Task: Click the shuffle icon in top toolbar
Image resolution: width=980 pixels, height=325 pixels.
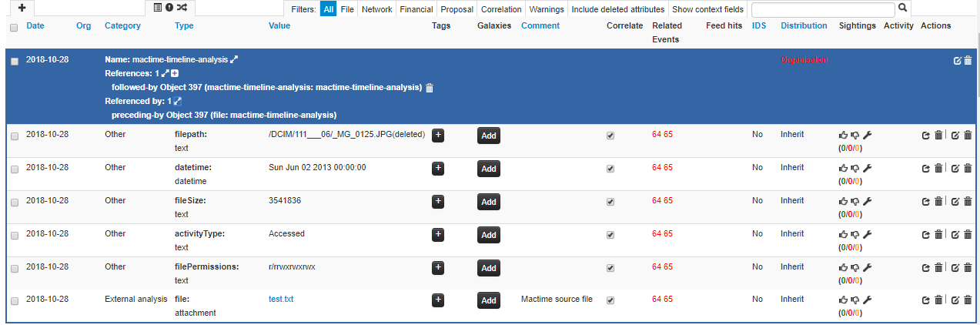Action: [182, 8]
